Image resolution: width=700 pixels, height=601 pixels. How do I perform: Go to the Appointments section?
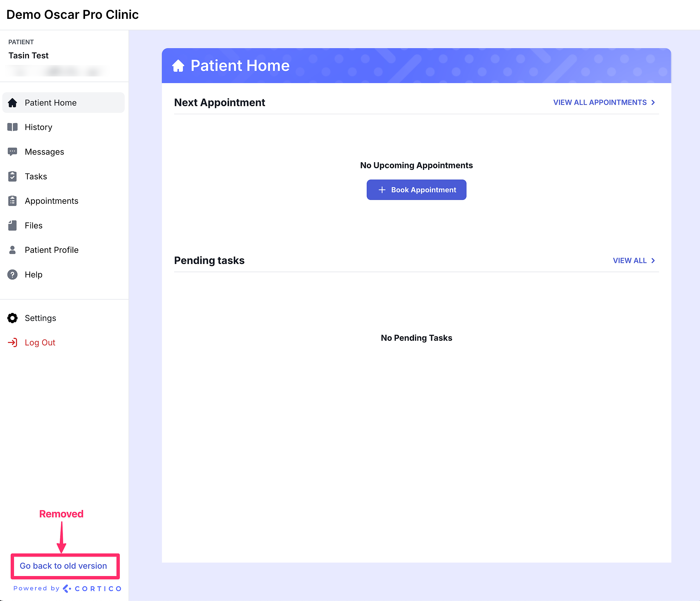(51, 201)
